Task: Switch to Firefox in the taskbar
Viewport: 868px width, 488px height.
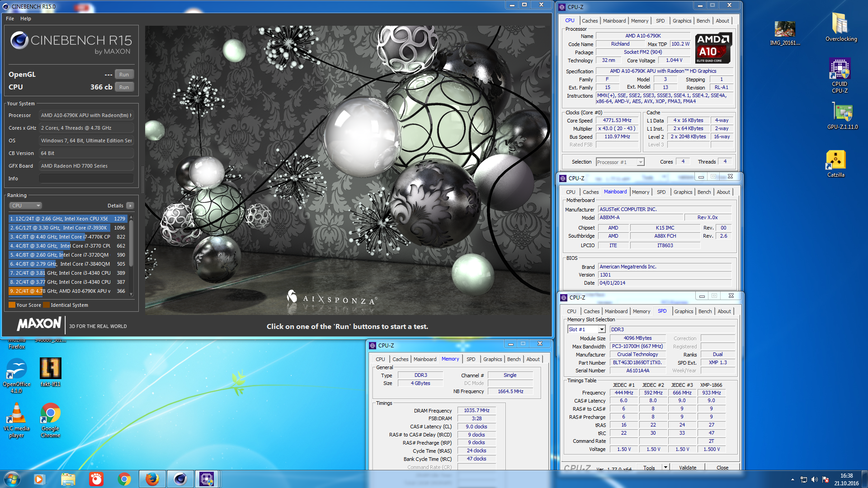Action: 152,479
